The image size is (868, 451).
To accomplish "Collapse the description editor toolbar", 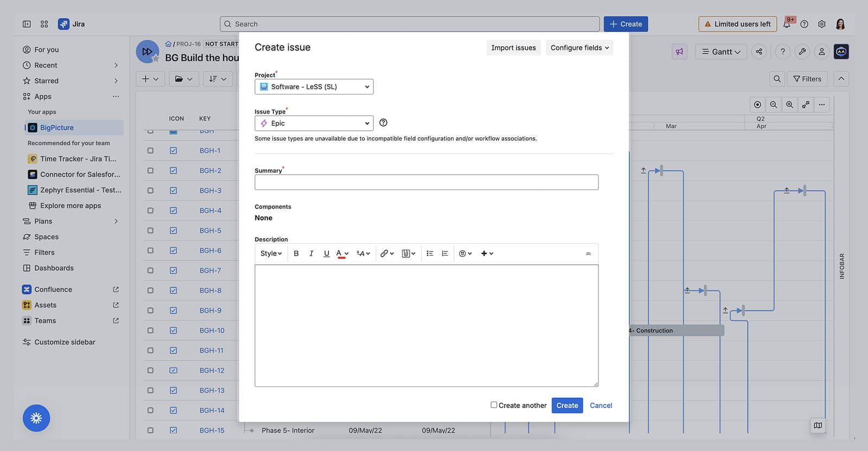I will click(x=589, y=253).
